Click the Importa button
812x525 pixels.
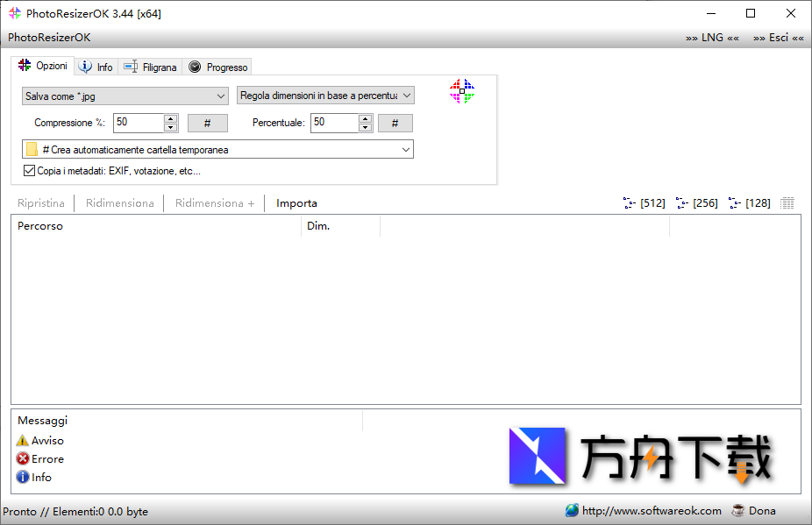click(296, 203)
